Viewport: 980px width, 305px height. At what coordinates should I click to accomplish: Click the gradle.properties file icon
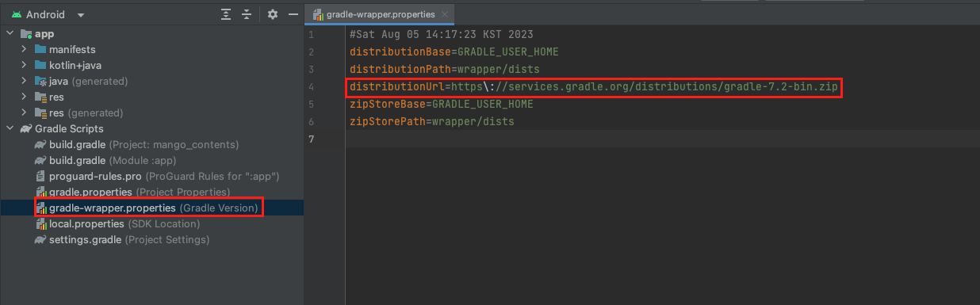40,192
